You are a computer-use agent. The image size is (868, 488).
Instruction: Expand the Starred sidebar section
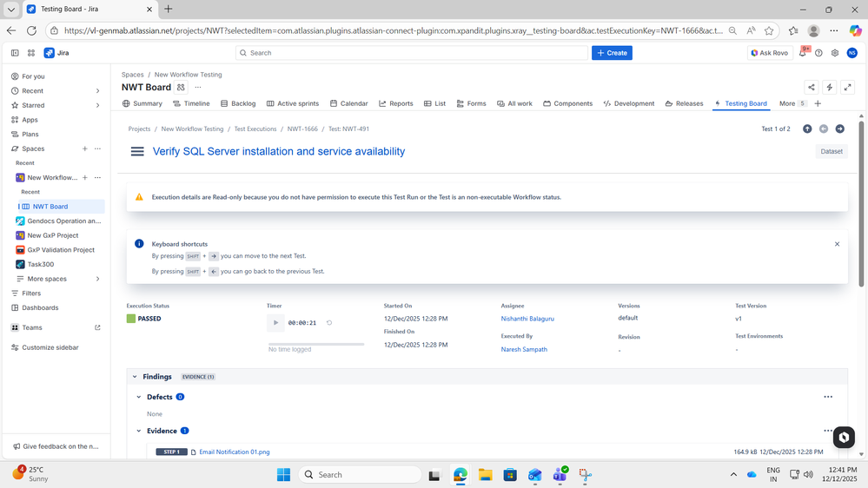click(x=97, y=105)
